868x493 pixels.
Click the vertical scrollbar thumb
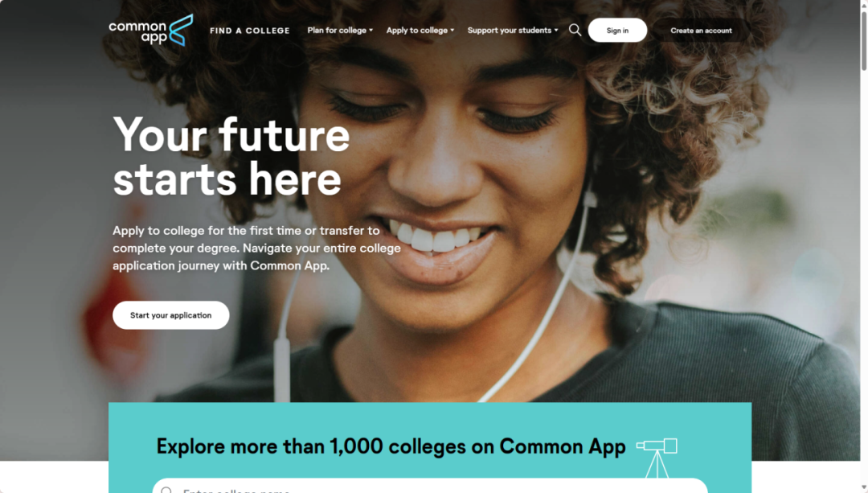point(863,40)
